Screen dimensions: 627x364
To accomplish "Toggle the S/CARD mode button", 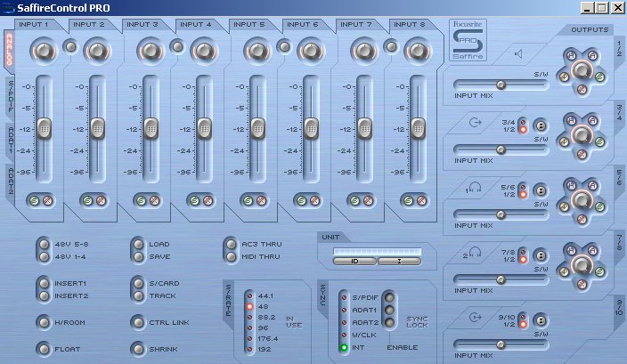I will pyautogui.click(x=138, y=283).
